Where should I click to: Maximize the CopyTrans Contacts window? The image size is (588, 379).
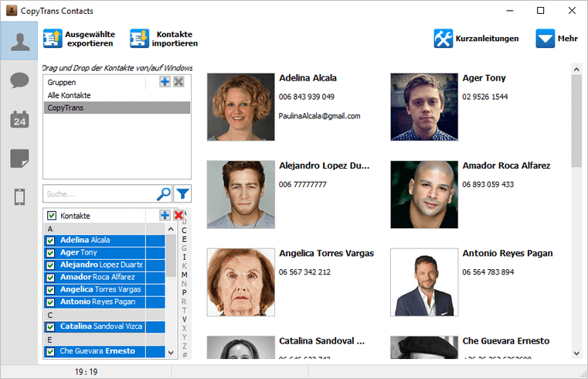click(x=540, y=11)
